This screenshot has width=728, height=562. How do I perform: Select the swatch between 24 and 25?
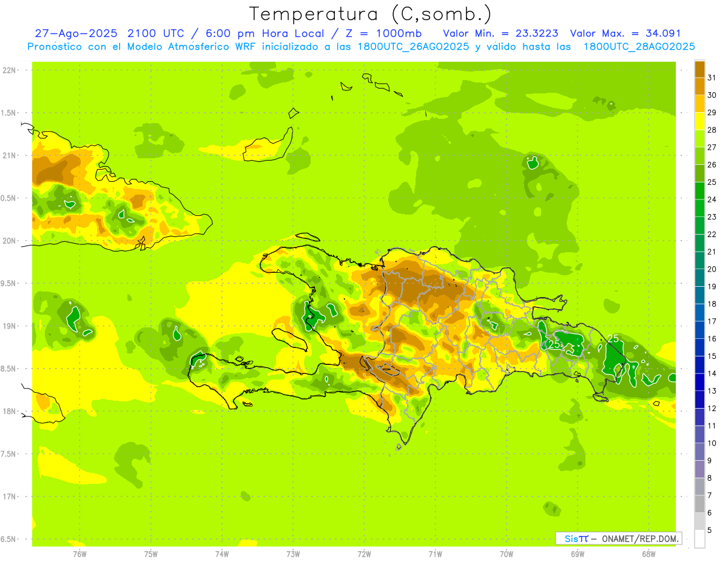(x=699, y=190)
